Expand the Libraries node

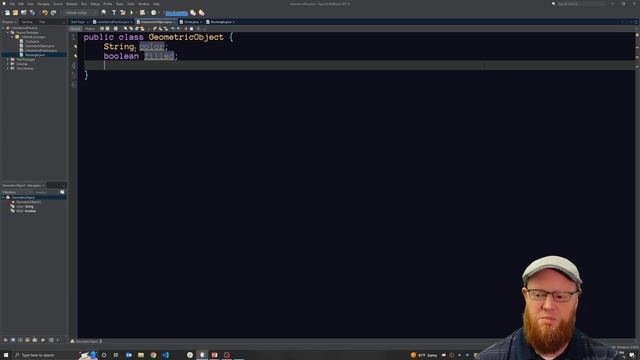point(8,64)
